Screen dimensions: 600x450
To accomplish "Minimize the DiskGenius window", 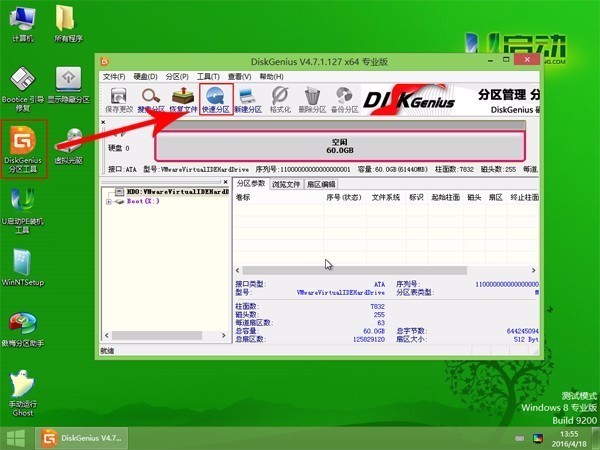I will [x=491, y=60].
